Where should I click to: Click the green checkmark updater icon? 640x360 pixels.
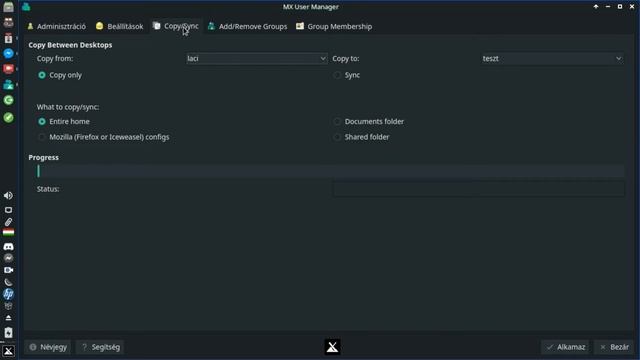(x=8, y=118)
